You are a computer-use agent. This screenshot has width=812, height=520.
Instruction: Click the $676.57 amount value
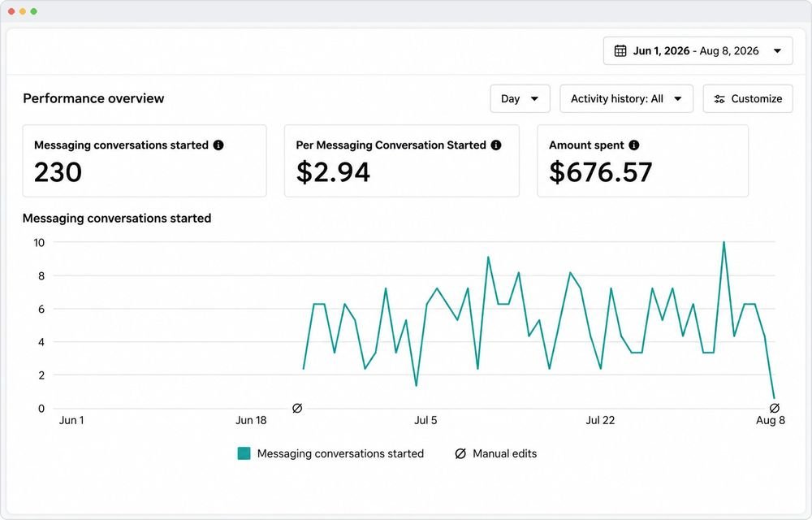pyautogui.click(x=601, y=172)
